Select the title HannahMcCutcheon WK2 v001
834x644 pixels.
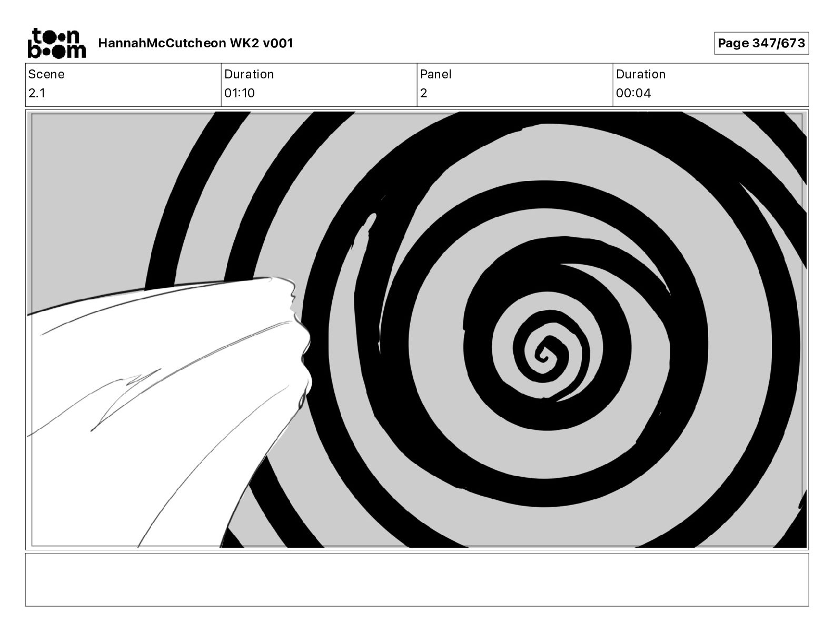click(x=195, y=43)
